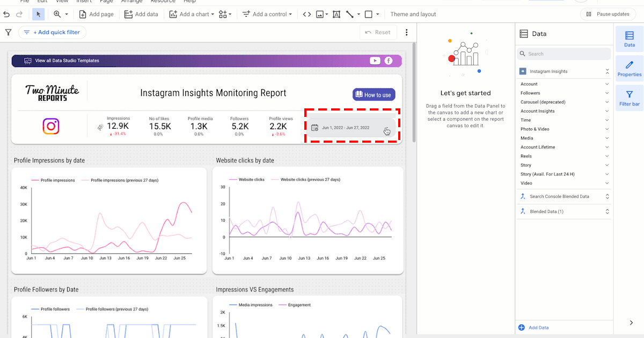Screen dimensions: 644x338
Task: Click the filter funnel icon left of quick filter
Action: pos(9,32)
